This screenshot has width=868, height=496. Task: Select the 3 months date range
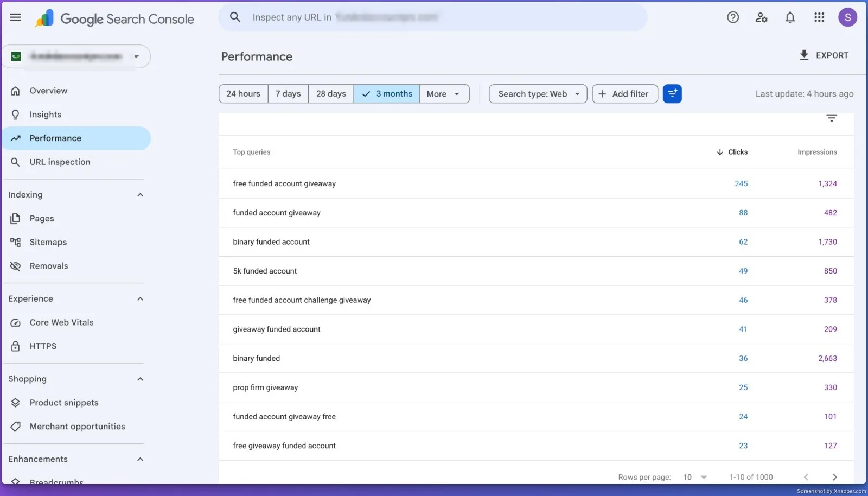tap(386, 94)
